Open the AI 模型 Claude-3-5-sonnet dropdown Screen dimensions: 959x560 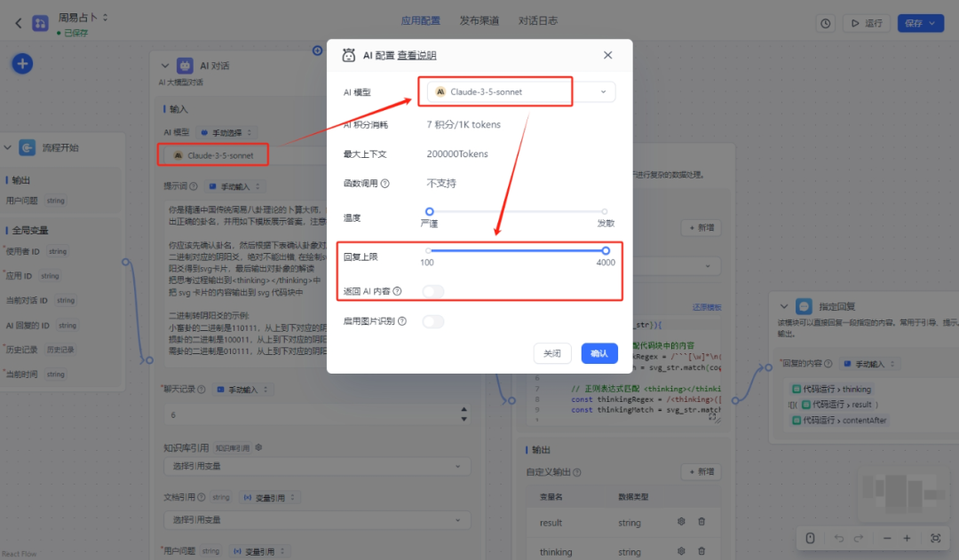521,91
